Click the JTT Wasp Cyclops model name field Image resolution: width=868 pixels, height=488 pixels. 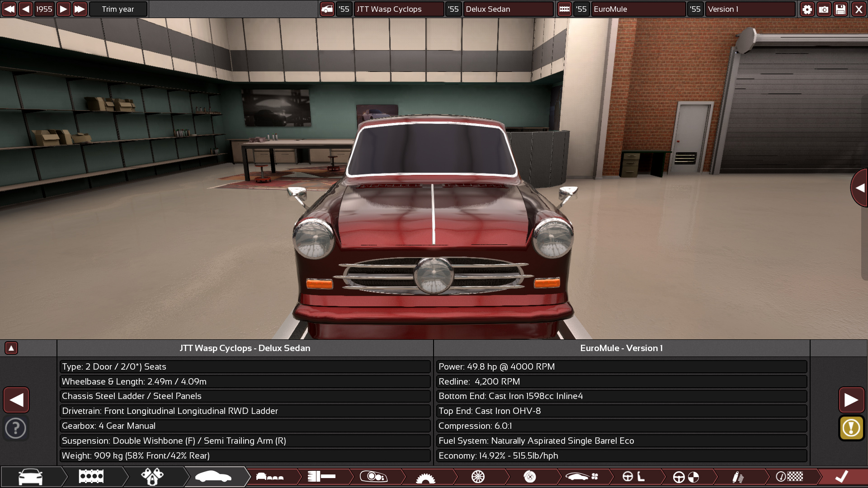point(398,9)
